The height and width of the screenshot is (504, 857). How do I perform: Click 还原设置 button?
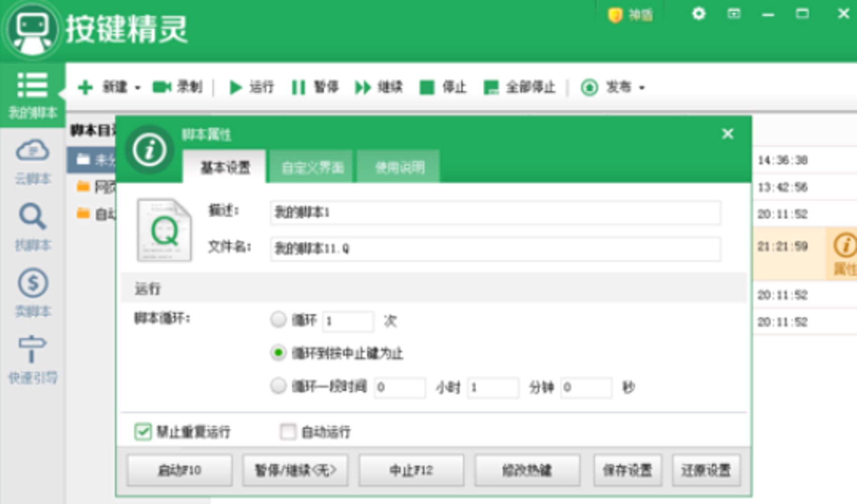click(x=706, y=470)
